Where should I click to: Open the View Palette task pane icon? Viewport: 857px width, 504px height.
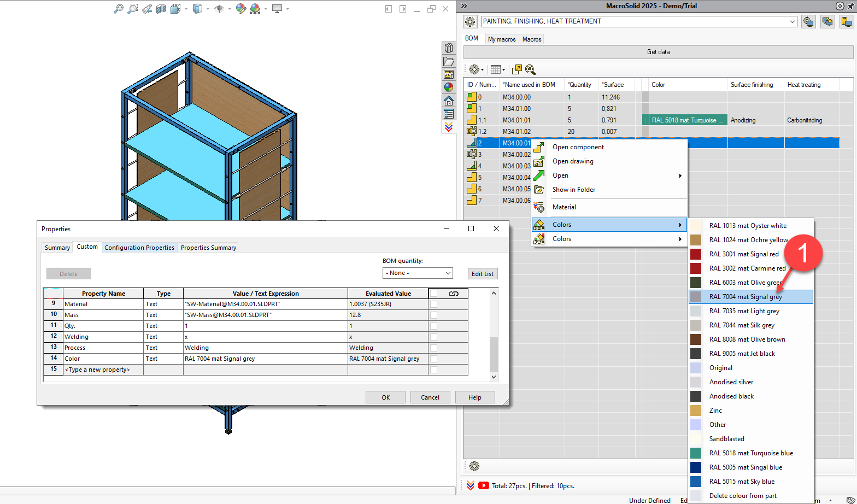click(449, 74)
